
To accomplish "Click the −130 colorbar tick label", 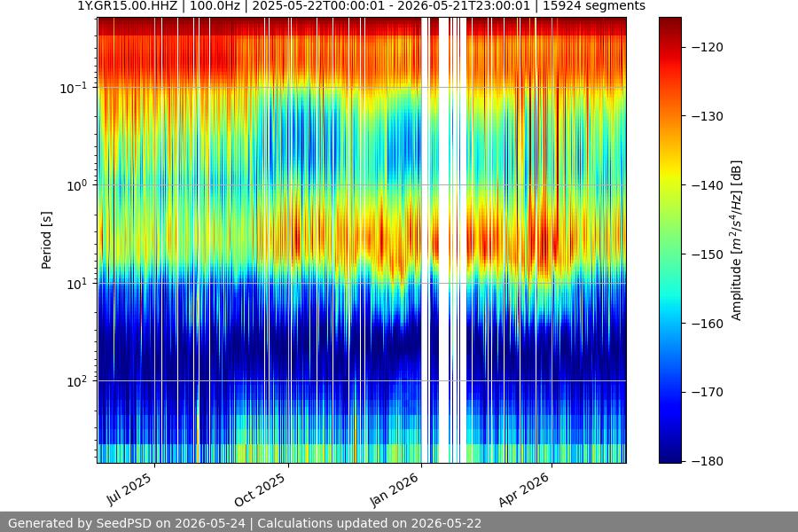I will click(708, 116).
